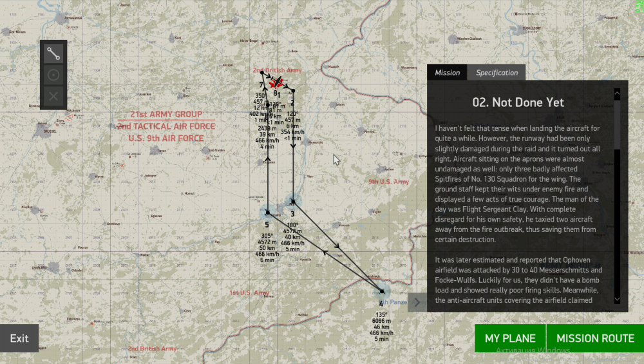Select waypoint 5 on the route

[268, 213]
